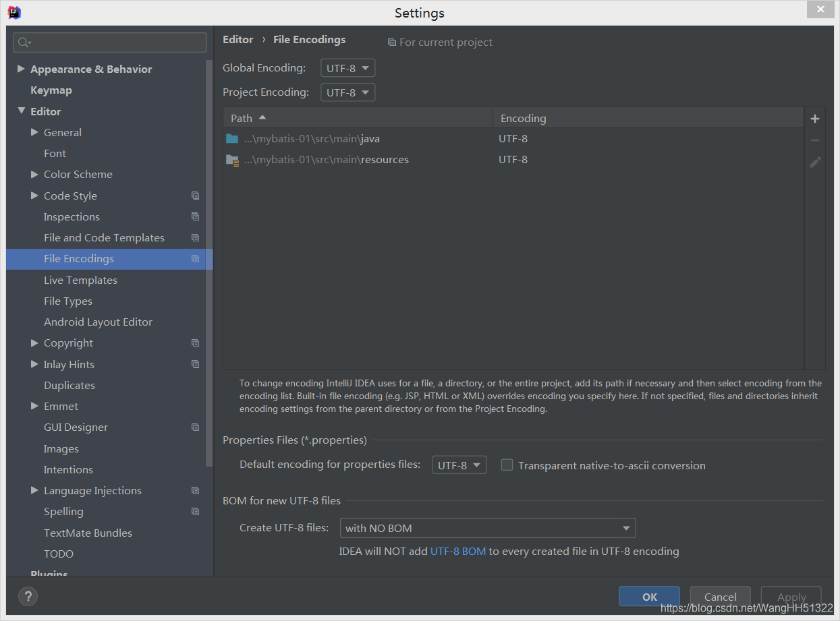
Task: Click UTF-8 encoding cell for resources path
Action: point(513,160)
